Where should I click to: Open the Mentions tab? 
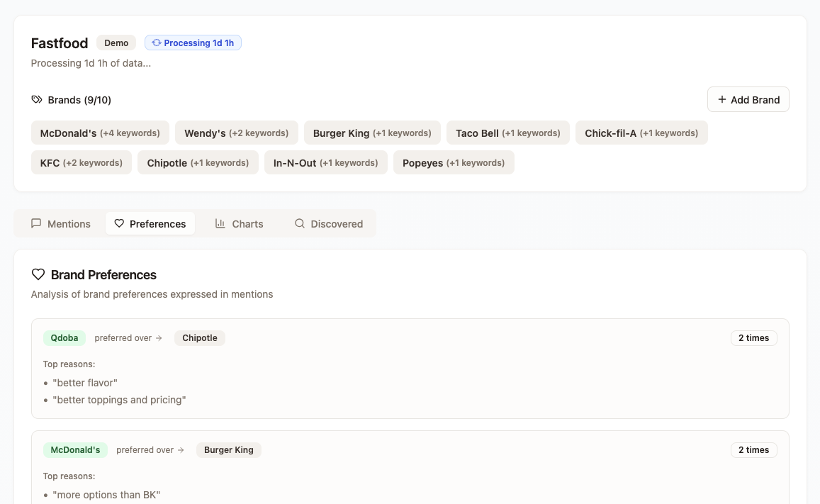pyautogui.click(x=61, y=223)
